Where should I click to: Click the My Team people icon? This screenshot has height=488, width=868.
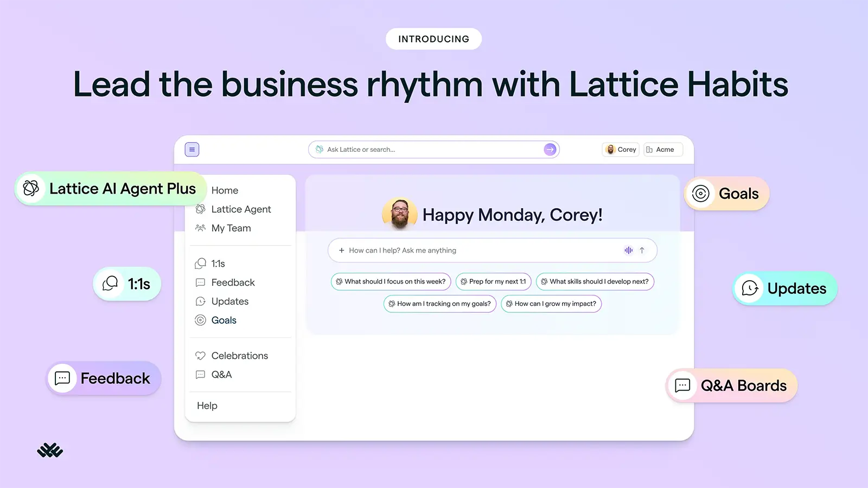[x=200, y=228]
